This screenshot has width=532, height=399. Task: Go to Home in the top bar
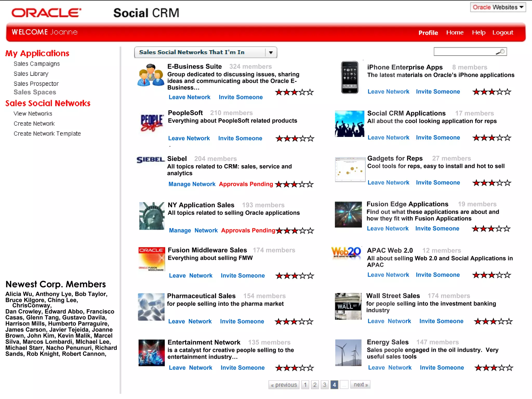(455, 32)
